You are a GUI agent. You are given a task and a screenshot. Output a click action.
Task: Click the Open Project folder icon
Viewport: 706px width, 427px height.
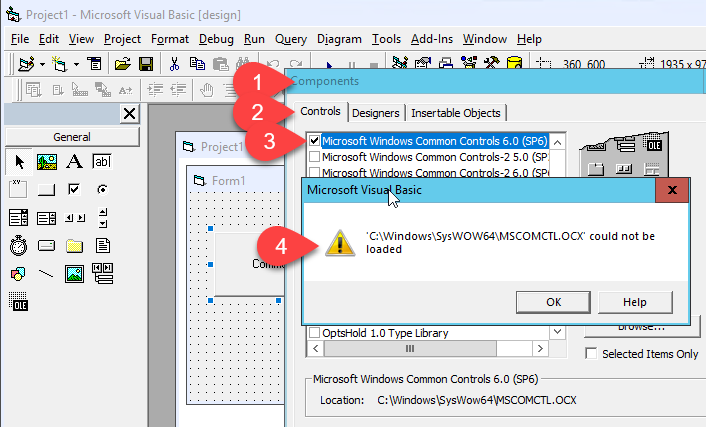click(x=123, y=64)
